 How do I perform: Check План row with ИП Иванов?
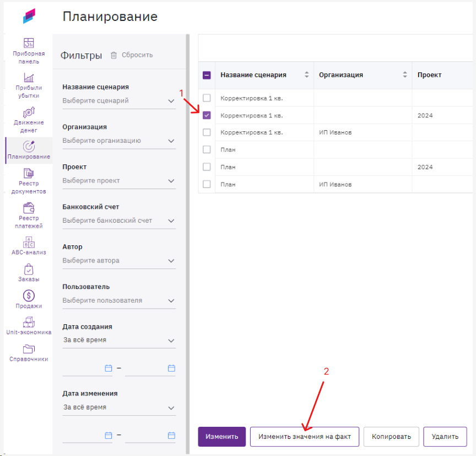[x=207, y=184]
